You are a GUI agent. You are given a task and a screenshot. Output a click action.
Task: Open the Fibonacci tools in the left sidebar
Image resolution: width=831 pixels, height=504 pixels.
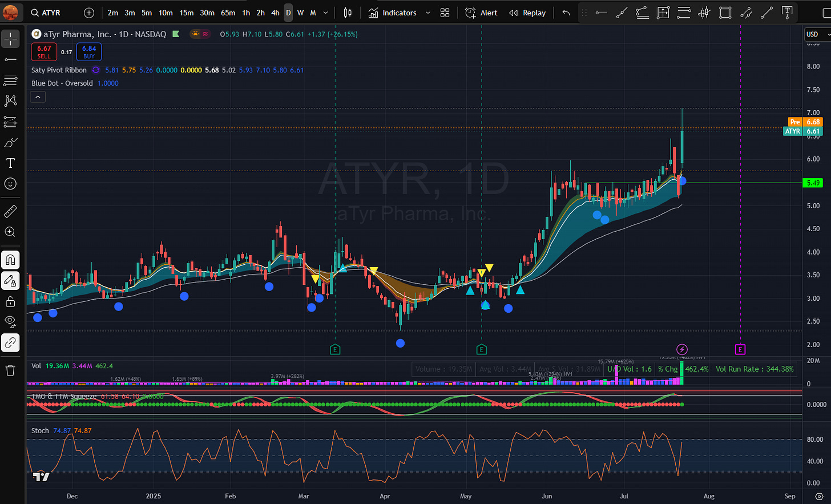pyautogui.click(x=10, y=80)
